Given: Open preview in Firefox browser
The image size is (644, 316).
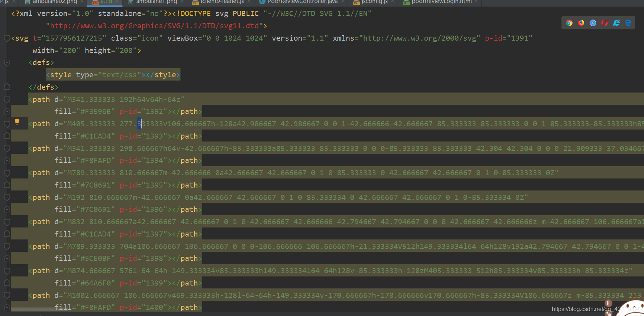Looking at the screenshot, I should pyautogui.click(x=581, y=23).
